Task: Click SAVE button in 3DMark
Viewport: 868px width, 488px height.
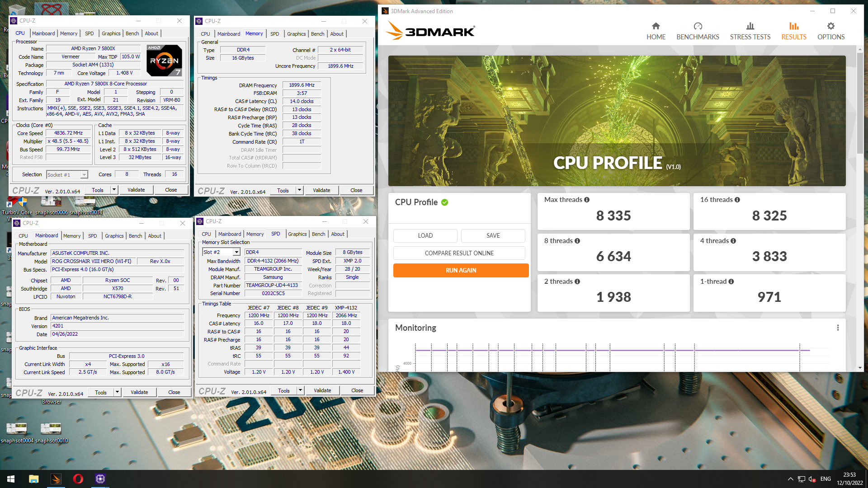Action: 493,235
